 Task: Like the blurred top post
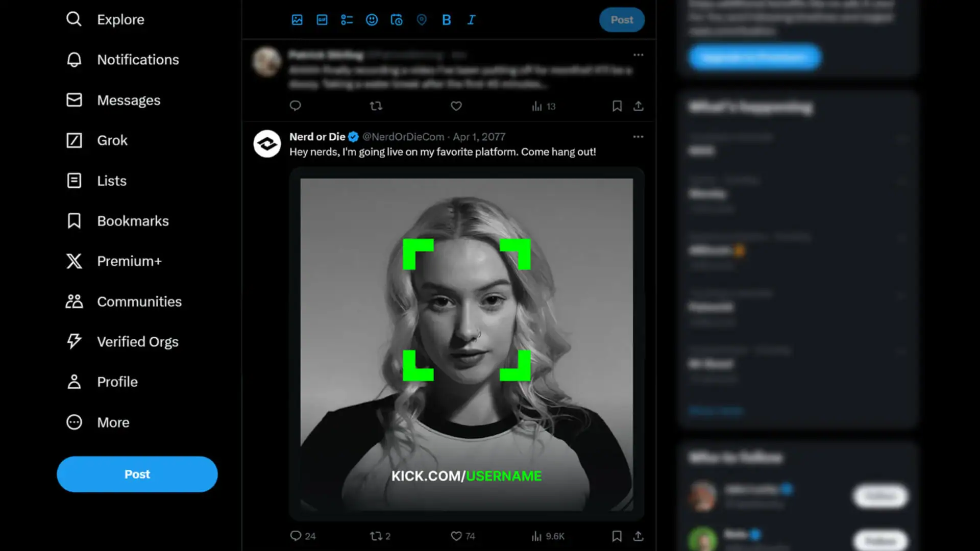(456, 106)
